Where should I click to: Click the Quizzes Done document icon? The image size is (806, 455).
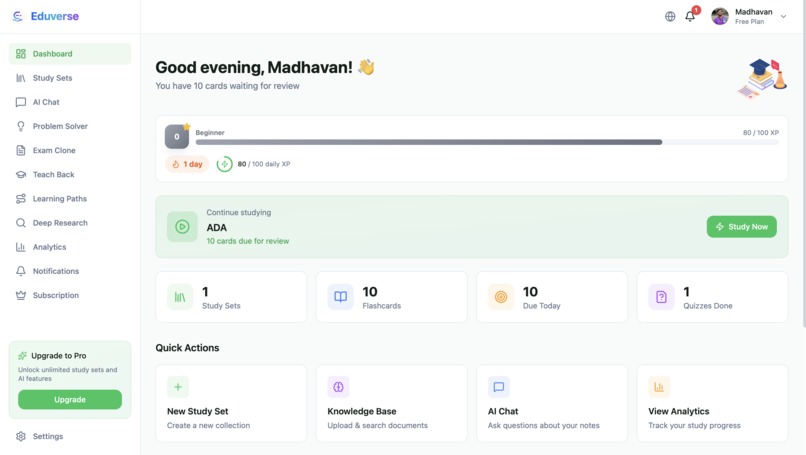[x=661, y=297]
